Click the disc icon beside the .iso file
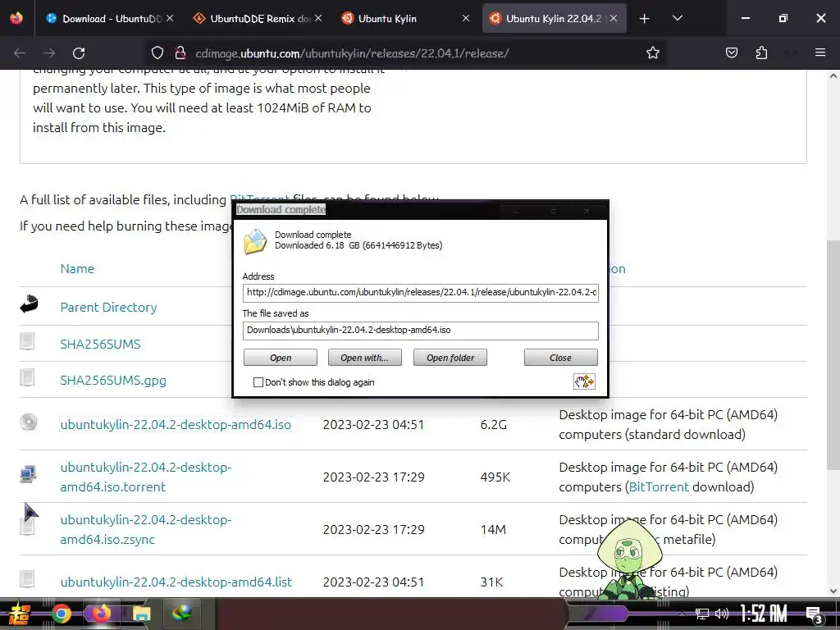Viewport: 840px width, 630px height. tap(29, 422)
